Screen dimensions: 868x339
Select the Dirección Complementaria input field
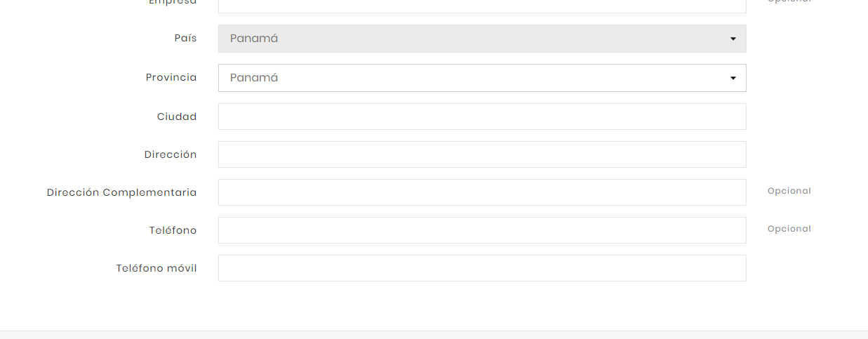[x=481, y=192]
